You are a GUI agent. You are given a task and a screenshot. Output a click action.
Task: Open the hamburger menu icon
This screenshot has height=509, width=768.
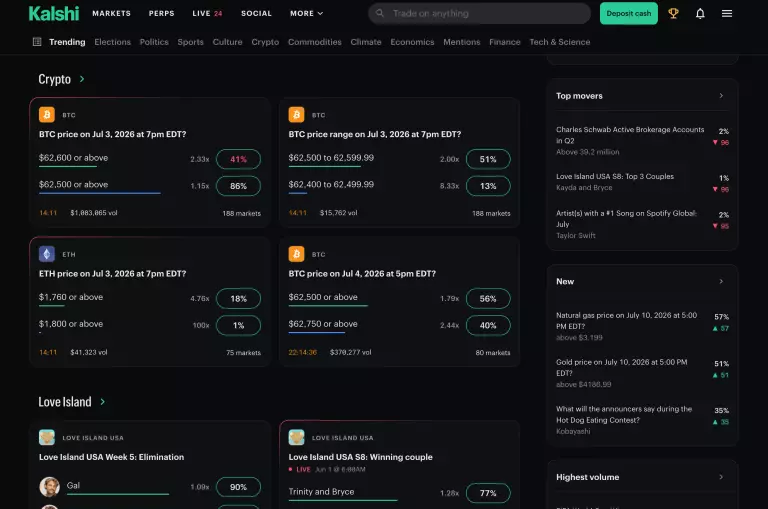point(727,14)
